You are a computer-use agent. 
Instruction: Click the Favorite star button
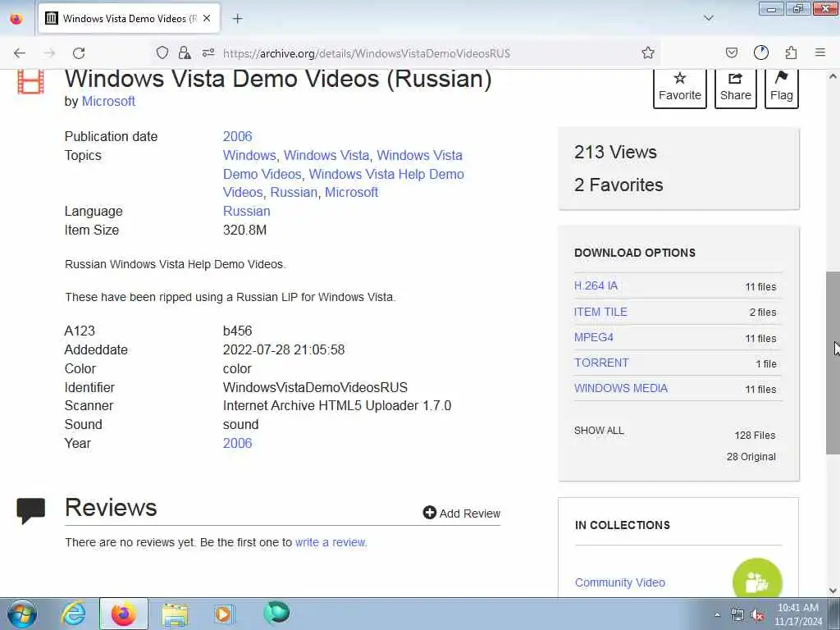click(x=680, y=87)
